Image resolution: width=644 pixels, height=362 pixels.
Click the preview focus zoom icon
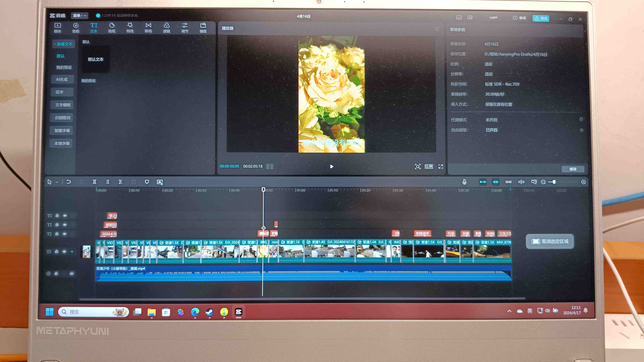point(417,167)
